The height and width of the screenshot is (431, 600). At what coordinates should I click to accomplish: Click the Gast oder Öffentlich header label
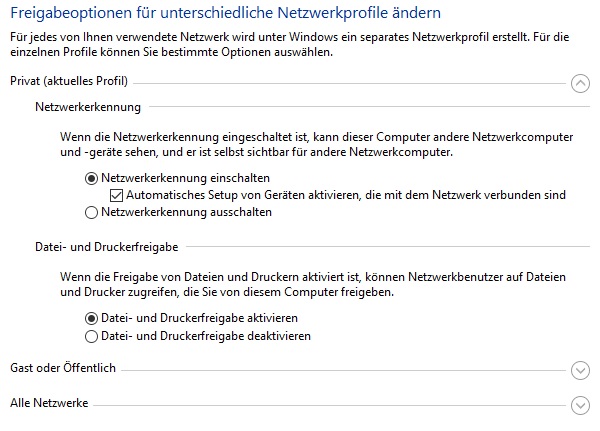tap(63, 368)
